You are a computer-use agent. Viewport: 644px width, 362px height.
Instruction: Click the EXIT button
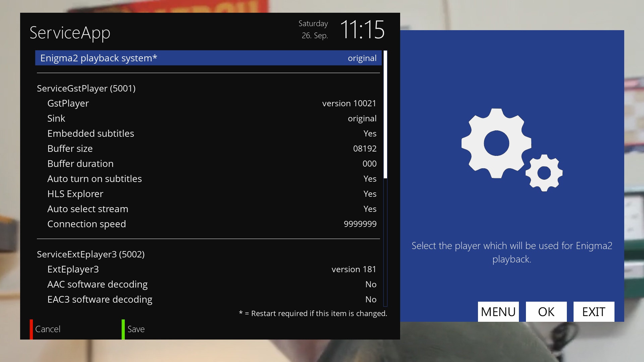tap(594, 312)
